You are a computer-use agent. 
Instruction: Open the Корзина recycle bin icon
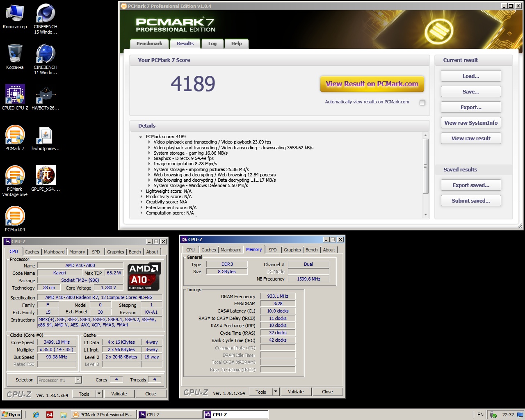(15, 57)
